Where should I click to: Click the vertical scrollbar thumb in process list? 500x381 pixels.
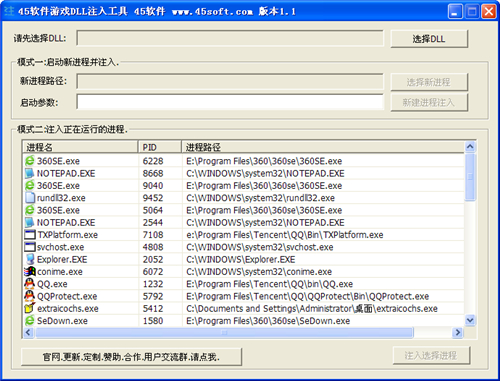point(470,177)
